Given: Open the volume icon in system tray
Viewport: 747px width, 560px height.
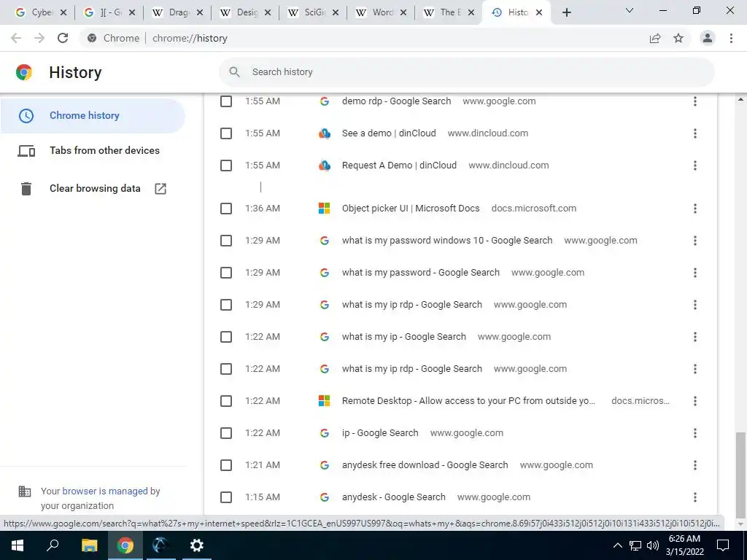Looking at the screenshot, I should click(x=653, y=545).
